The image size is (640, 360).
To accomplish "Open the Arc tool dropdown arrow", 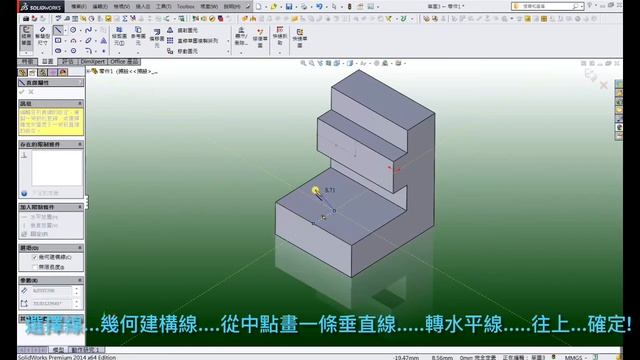I will coord(80,41).
